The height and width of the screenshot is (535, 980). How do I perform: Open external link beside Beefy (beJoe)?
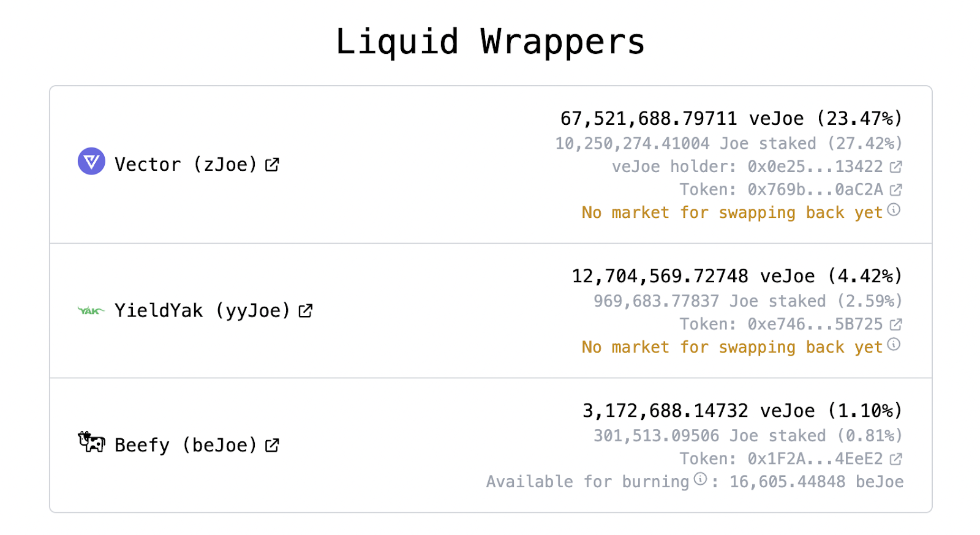tap(272, 446)
